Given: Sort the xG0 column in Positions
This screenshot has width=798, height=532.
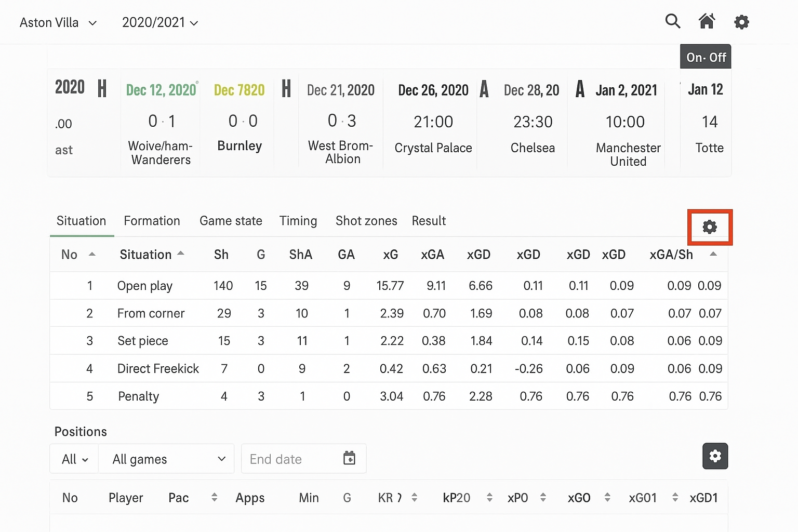Looking at the screenshot, I should click(x=607, y=498).
